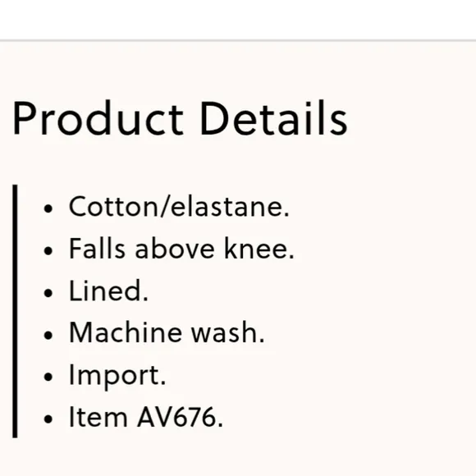This screenshot has height=476, width=476.
Task: Click the bullet dot beside Import
Action: 48,377
